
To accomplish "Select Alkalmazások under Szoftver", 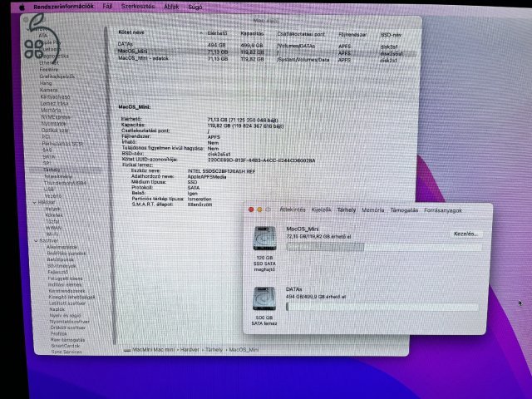I will pos(62,248).
